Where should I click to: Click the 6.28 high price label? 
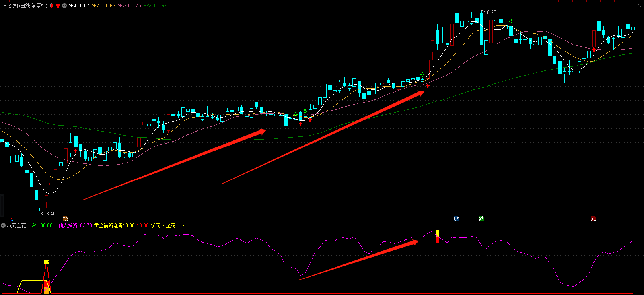[x=492, y=12]
